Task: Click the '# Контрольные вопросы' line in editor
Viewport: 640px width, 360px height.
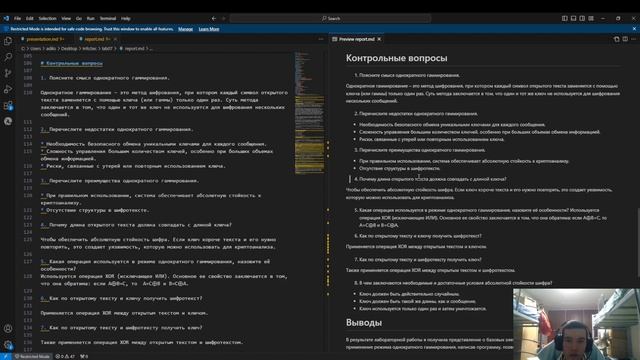Action: (x=71, y=63)
